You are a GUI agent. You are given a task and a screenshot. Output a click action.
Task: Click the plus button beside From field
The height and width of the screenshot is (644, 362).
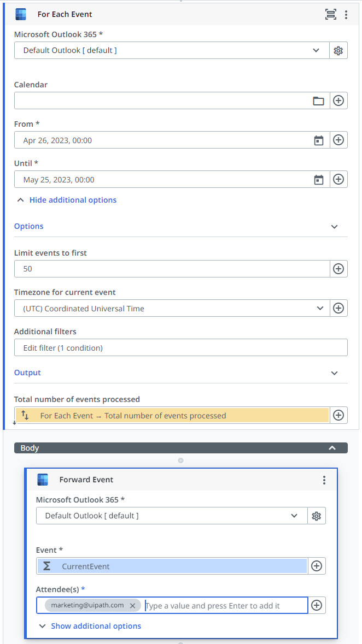(338, 140)
